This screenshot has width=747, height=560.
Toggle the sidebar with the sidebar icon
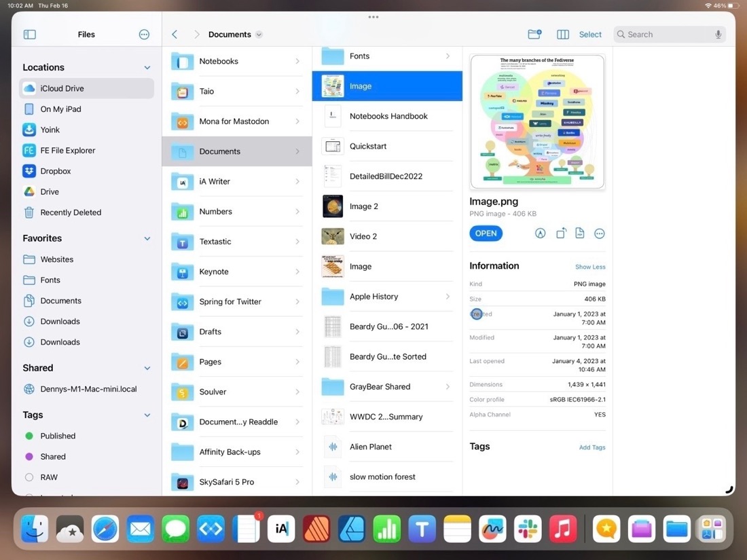tap(30, 34)
